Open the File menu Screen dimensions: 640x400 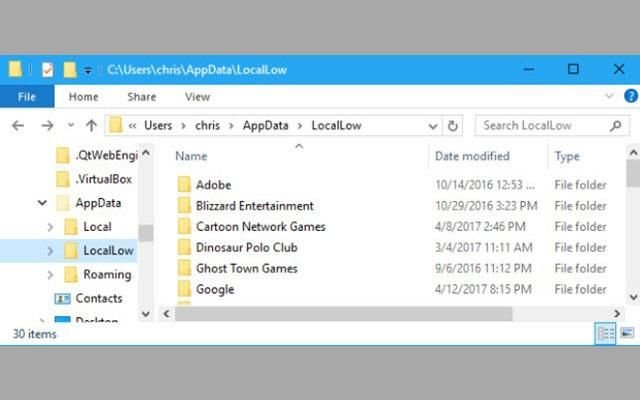27,97
